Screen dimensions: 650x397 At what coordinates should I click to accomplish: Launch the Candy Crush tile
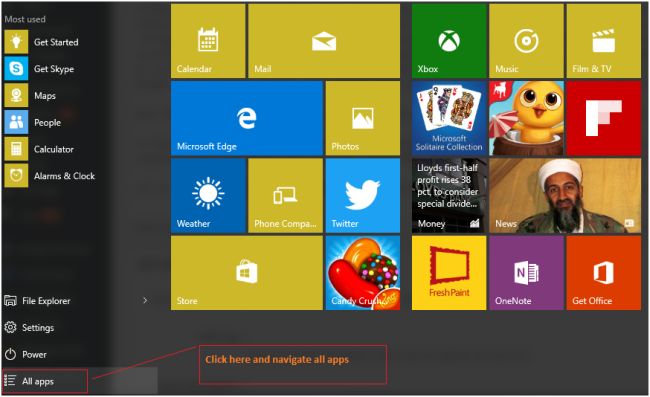363,273
